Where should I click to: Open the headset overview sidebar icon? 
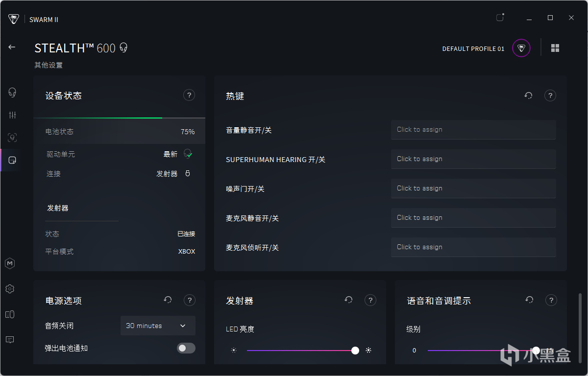coord(12,92)
